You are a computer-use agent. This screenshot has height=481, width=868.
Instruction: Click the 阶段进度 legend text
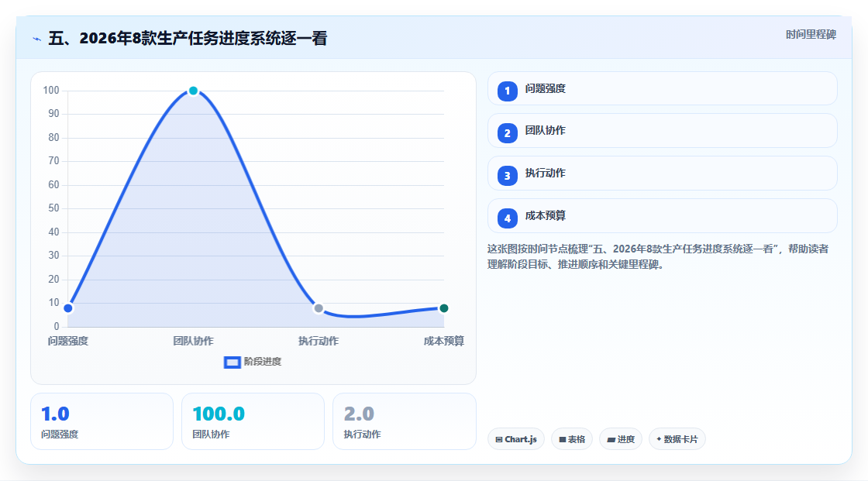point(263,362)
